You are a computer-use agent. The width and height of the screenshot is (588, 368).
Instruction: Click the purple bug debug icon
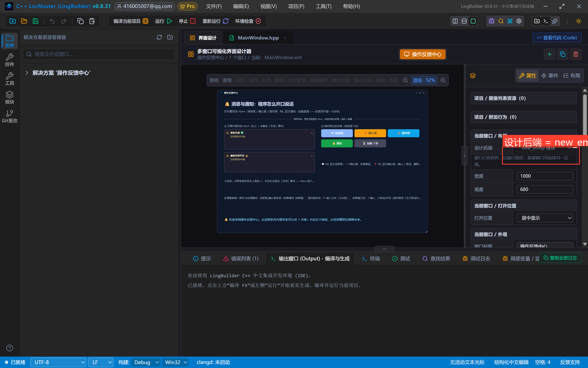coord(491,21)
